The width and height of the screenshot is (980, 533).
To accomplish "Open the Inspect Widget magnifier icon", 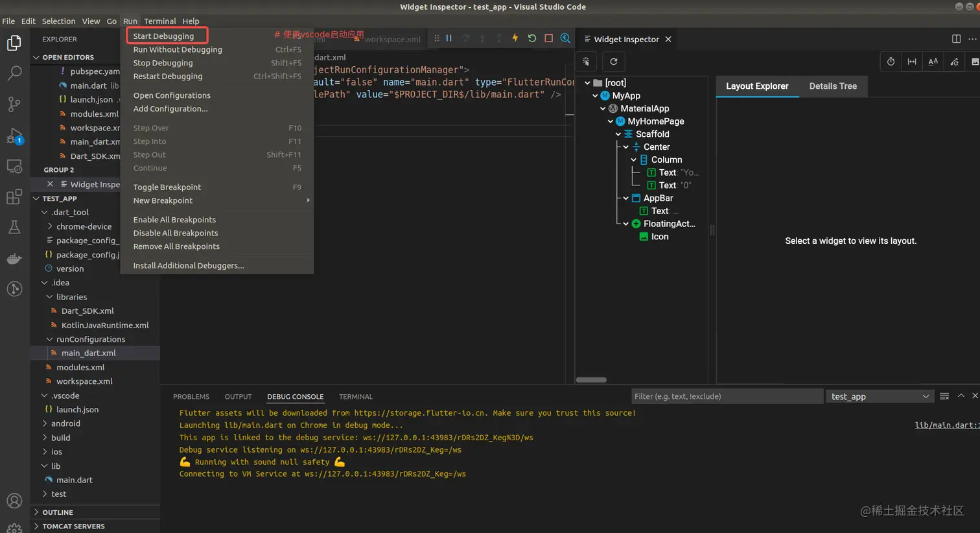I will (565, 38).
